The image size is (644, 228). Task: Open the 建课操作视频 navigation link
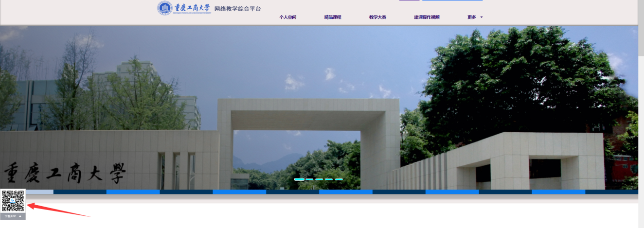click(427, 17)
